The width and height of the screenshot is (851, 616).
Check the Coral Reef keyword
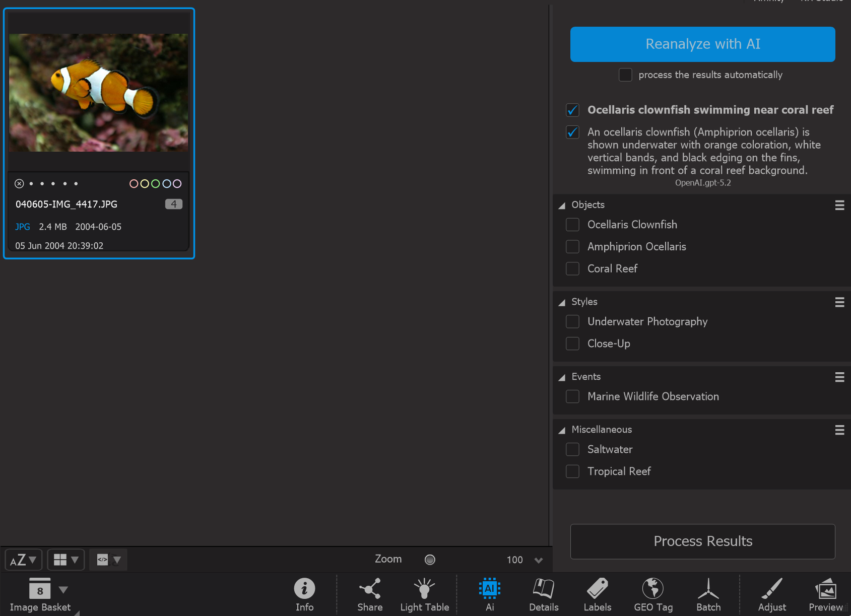click(x=572, y=269)
